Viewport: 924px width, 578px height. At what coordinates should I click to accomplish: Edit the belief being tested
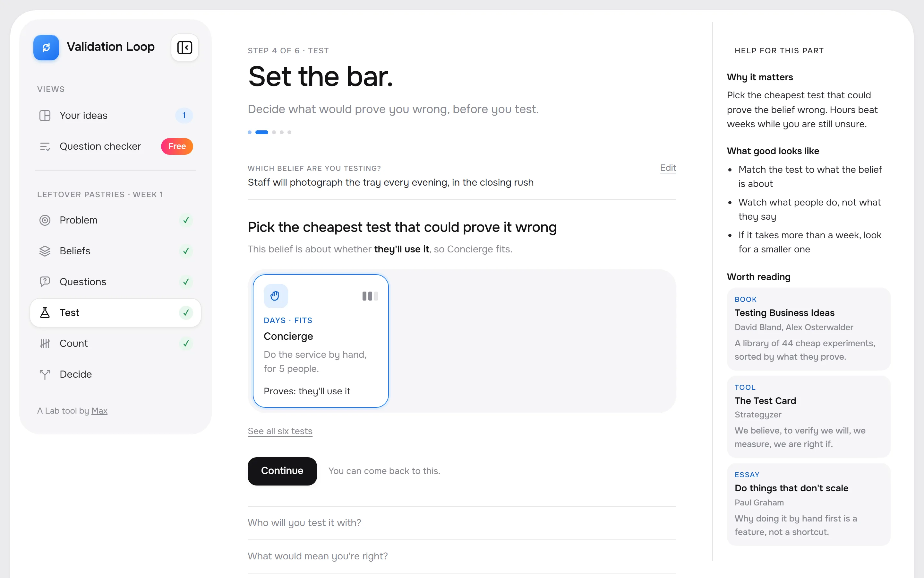click(x=668, y=168)
